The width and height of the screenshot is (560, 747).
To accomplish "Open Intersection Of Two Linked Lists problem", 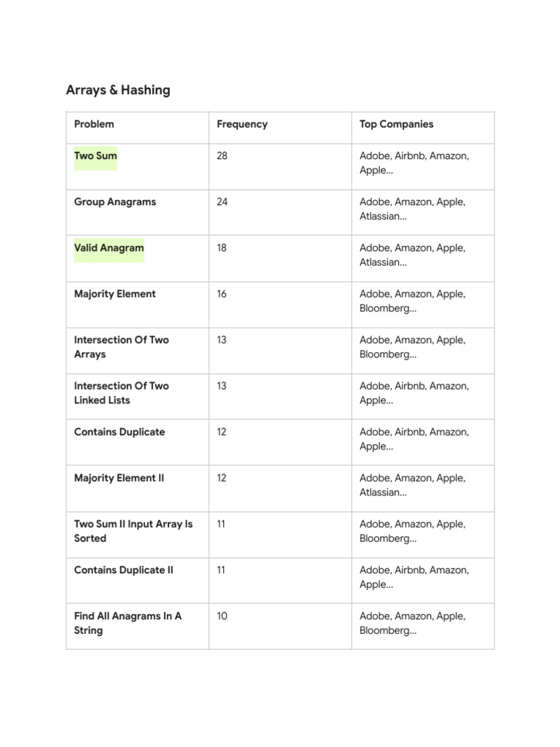I will coord(122,393).
